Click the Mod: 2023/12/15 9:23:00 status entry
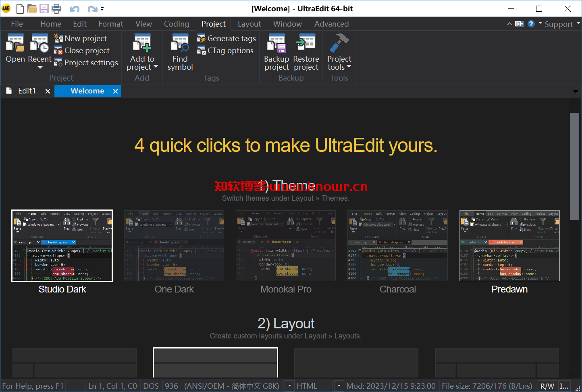This screenshot has height=392, width=582. 391,386
